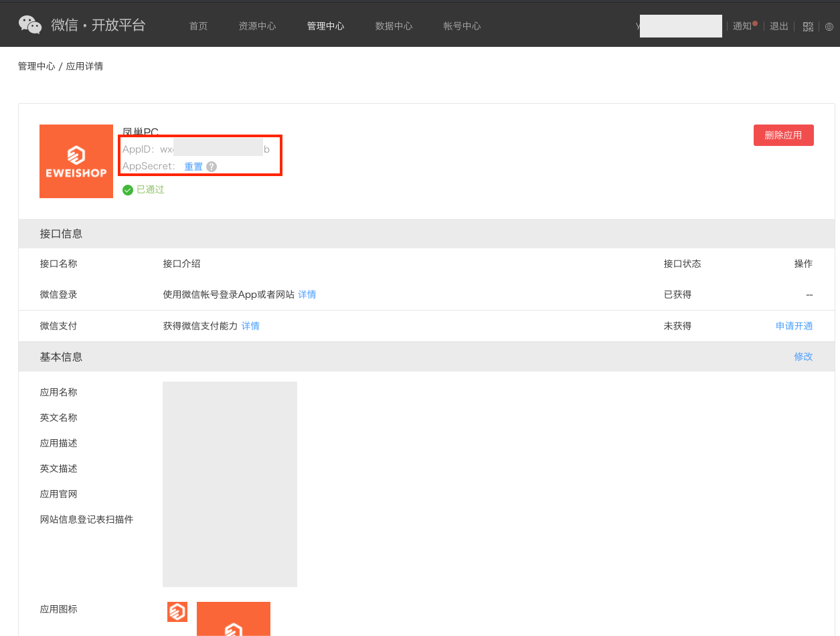Click the 应用描述 label
This screenshot has height=636, width=840.
[59, 443]
